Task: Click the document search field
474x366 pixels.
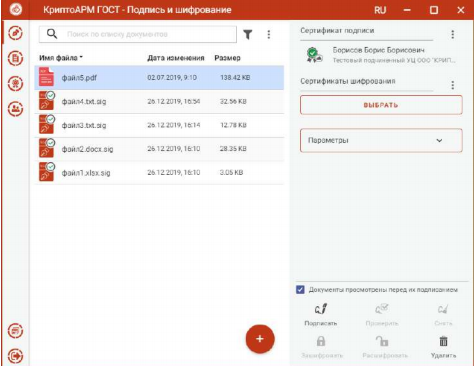Action: click(x=138, y=34)
